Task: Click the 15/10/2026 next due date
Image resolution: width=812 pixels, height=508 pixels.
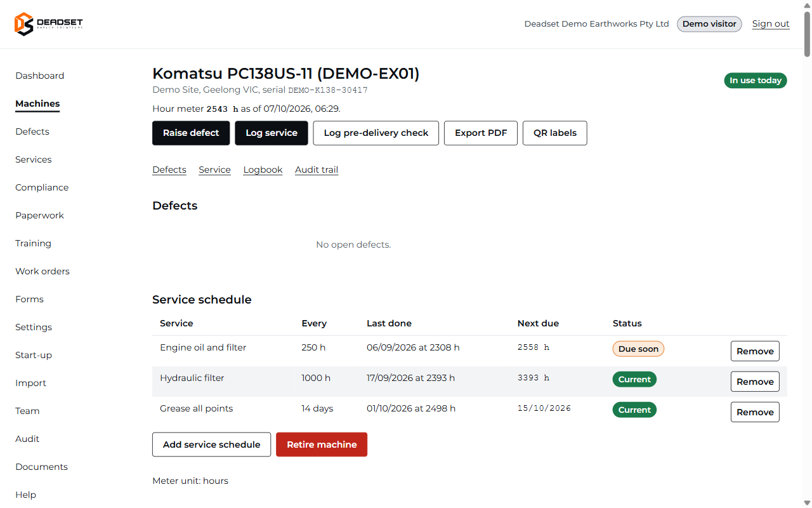Action: [x=544, y=408]
